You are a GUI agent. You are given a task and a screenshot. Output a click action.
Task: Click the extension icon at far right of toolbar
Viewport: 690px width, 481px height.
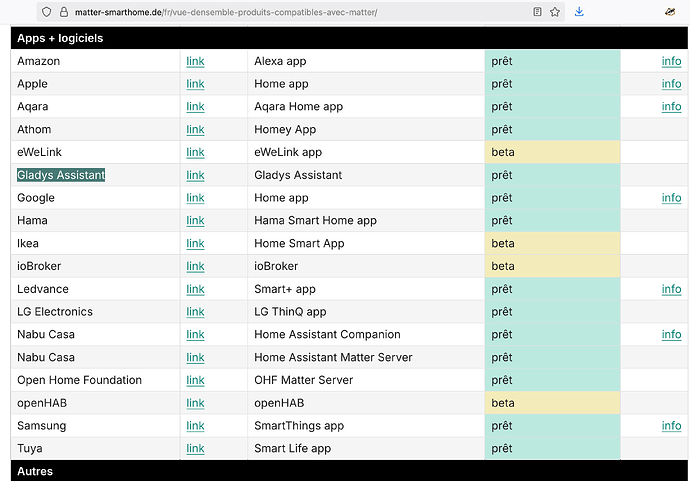[671, 12]
